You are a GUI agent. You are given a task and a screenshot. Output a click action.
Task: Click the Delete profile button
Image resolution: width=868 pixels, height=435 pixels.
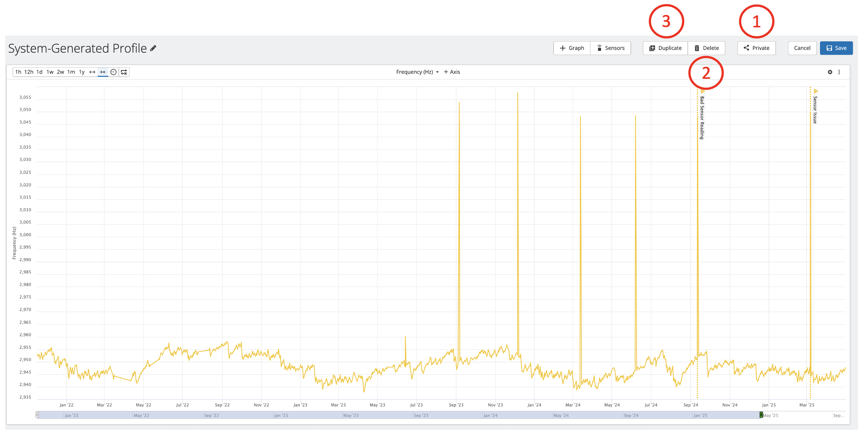706,48
